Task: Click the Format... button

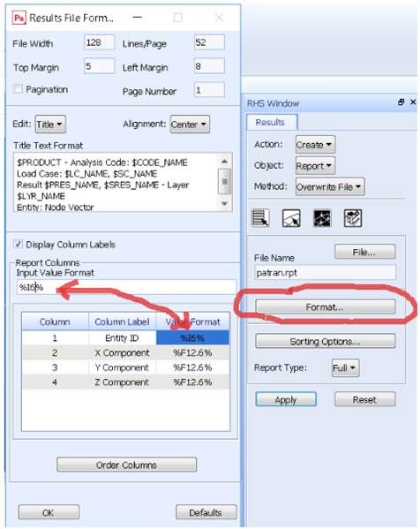Action: (326, 307)
